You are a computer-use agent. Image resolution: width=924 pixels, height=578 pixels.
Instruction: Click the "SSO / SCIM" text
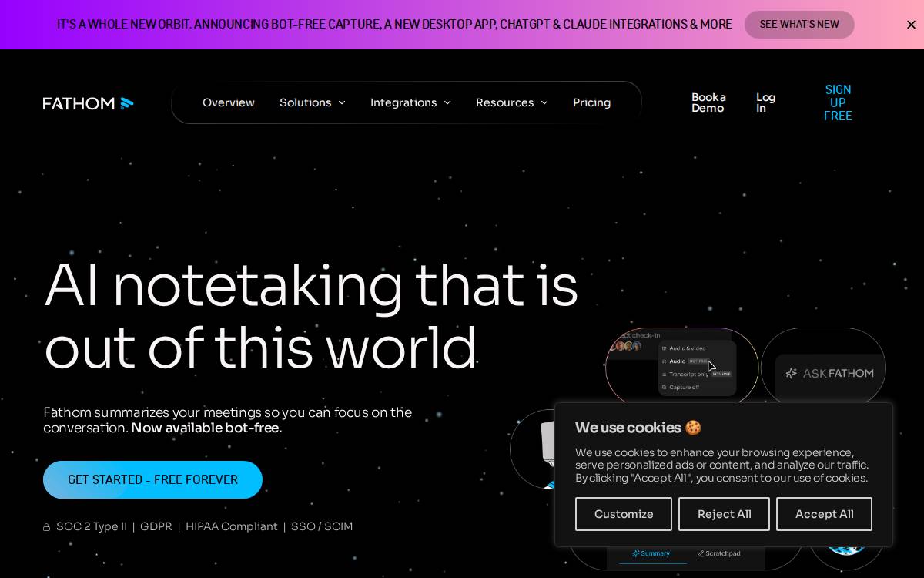[322, 526]
